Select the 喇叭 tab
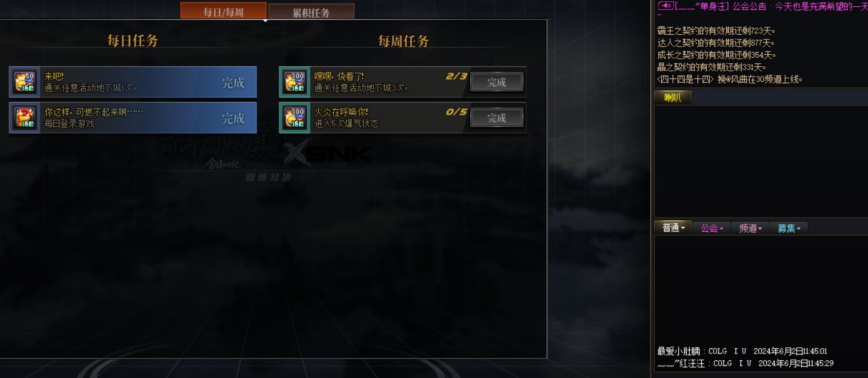 coord(673,98)
